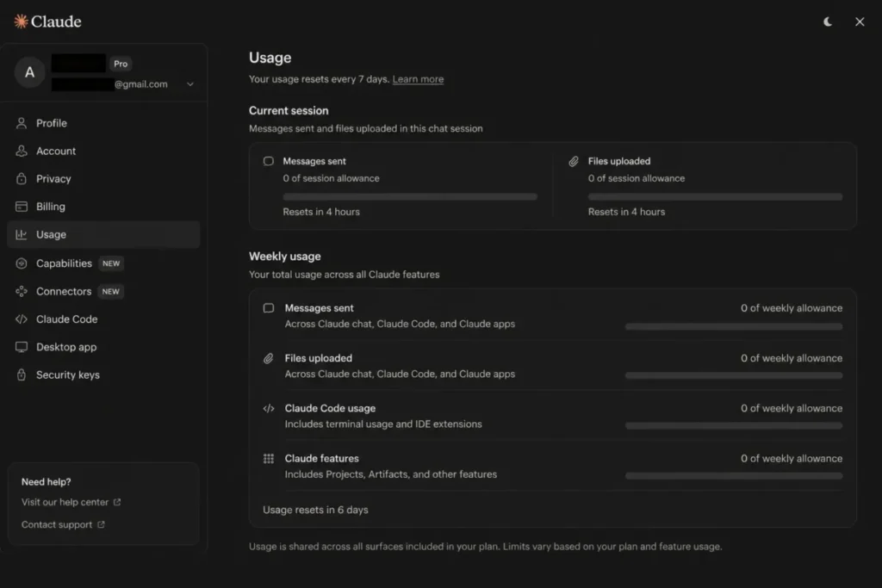The width and height of the screenshot is (882, 588).
Task: Click the Usage chart icon
Action: pos(22,234)
